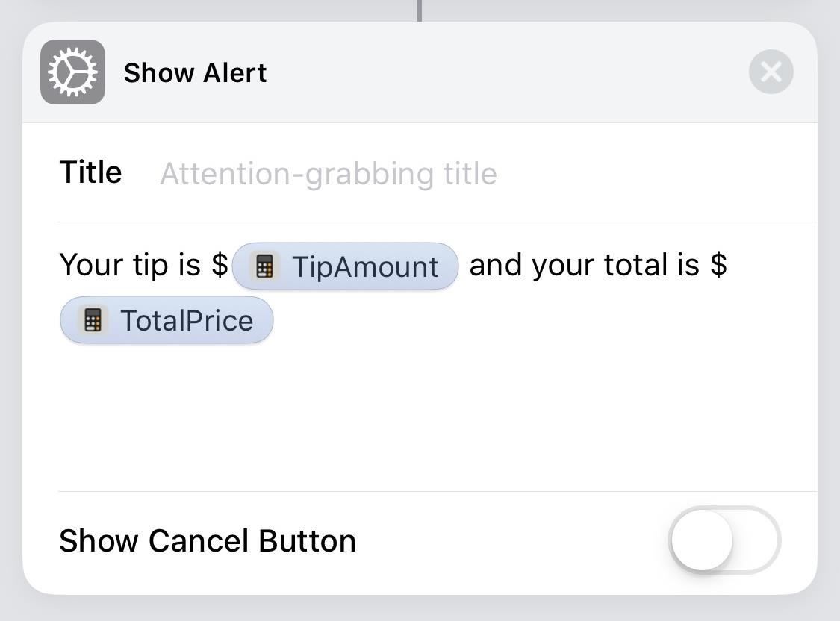The height and width of the screenshot is (621, 840).
Task: Enable the Show Cancel Button switch
Action: [724, 540]
